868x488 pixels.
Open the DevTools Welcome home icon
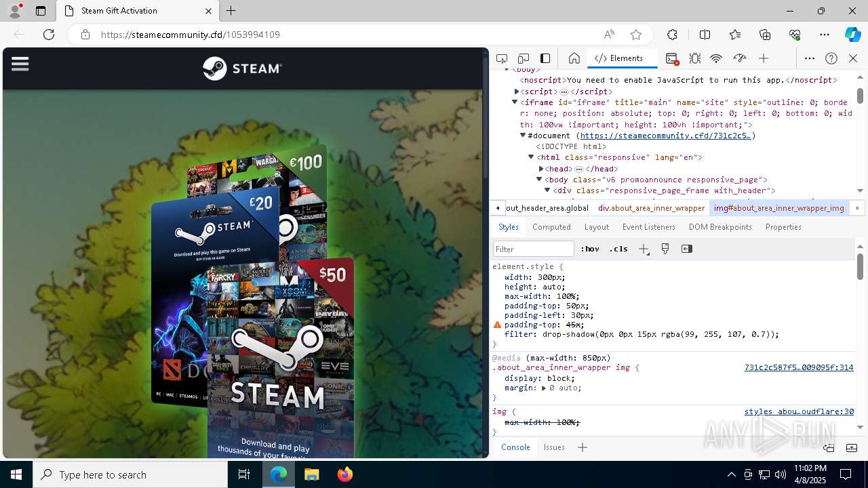(x=574, y=58)
